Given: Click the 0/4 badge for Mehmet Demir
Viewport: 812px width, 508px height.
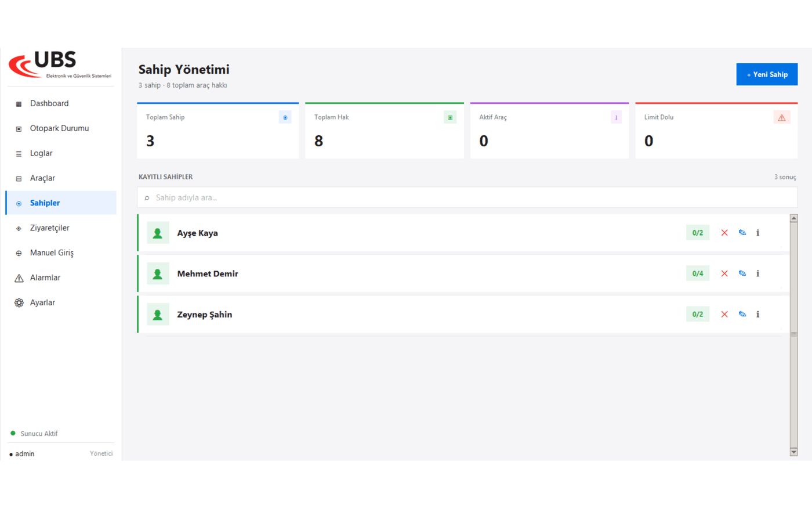Looking at the screenshot, I should 698,273.
